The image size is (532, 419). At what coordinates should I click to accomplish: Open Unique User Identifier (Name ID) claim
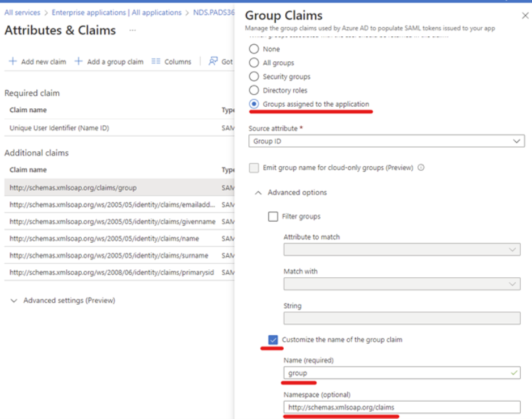[119, 128]
